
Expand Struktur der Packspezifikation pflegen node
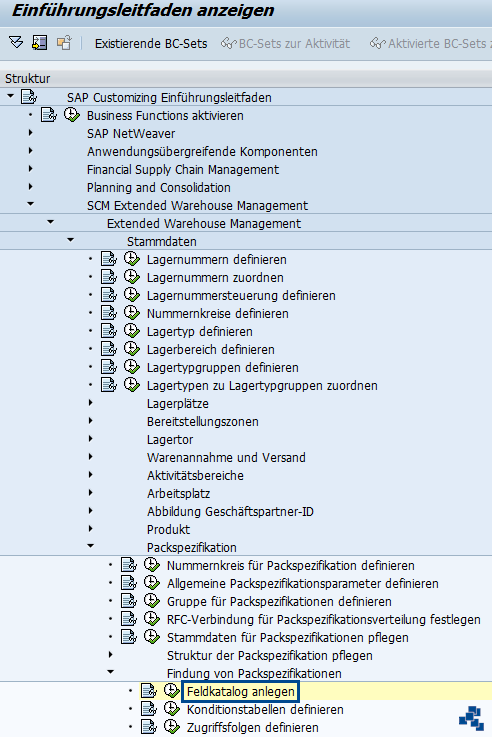click(x=110, y=654)
